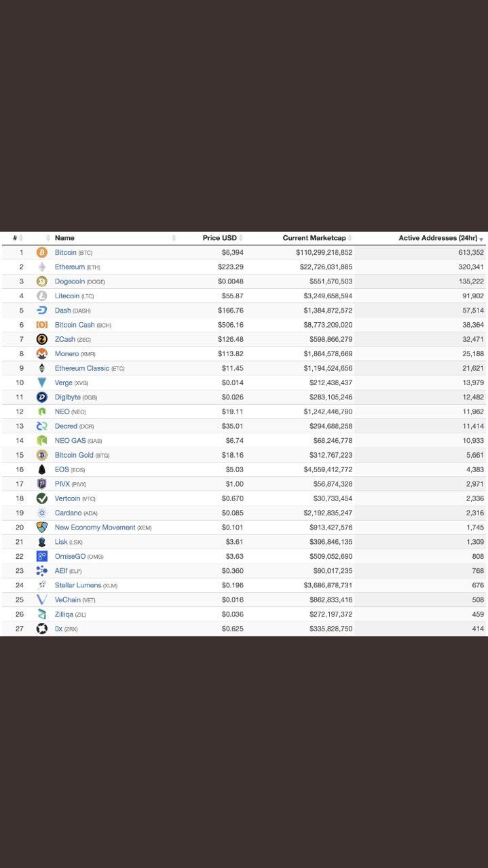Open the Bitcoin Gold (BTG) link

pos(82,455)
